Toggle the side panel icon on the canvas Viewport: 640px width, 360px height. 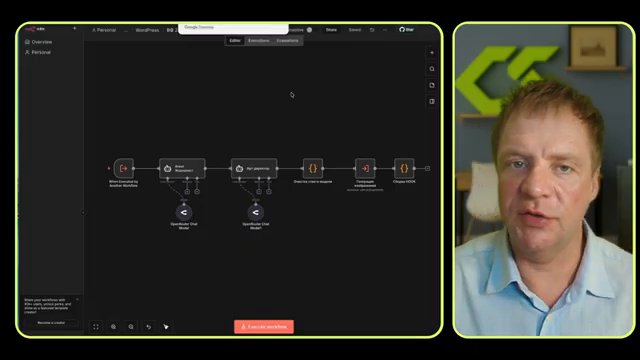(x=432, y=101)
